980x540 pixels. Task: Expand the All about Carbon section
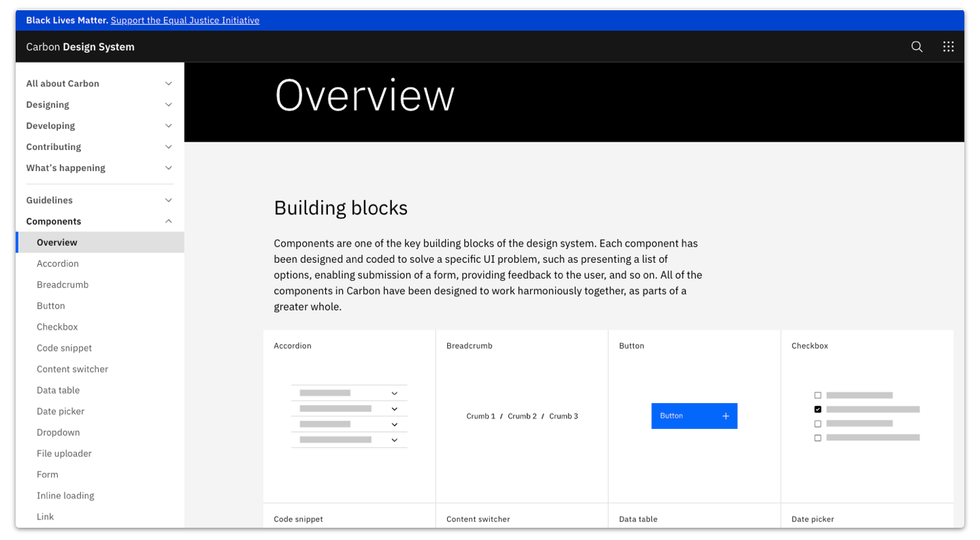(100, 84)
